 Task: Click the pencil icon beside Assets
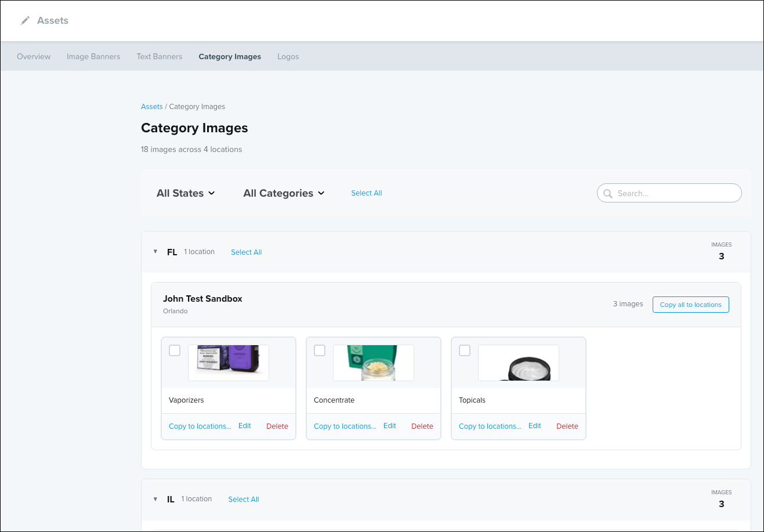pyautogui.click(x=25, y=21)
